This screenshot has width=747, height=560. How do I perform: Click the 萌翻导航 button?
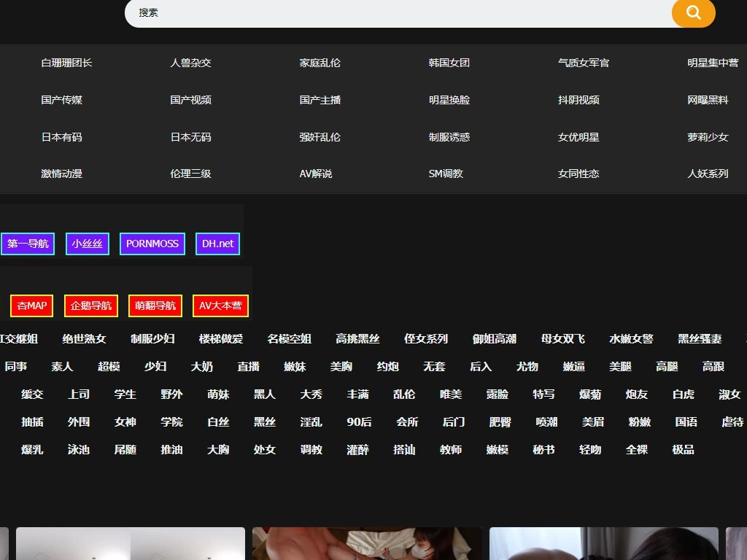155,306
